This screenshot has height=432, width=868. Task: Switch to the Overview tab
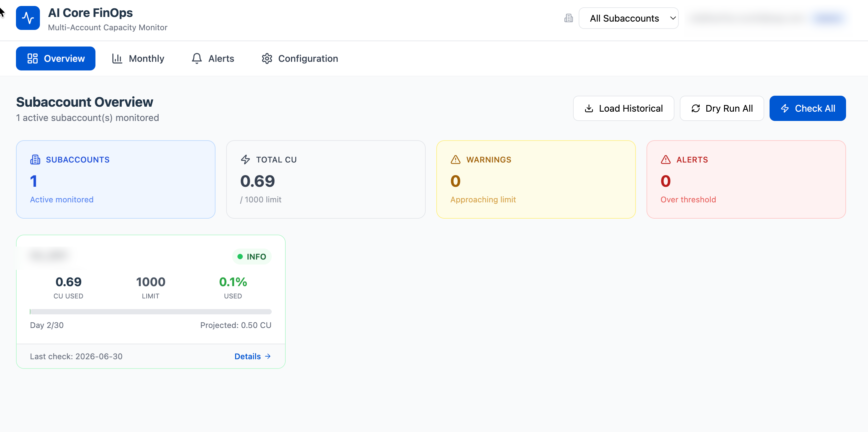[x=56, y=58]
